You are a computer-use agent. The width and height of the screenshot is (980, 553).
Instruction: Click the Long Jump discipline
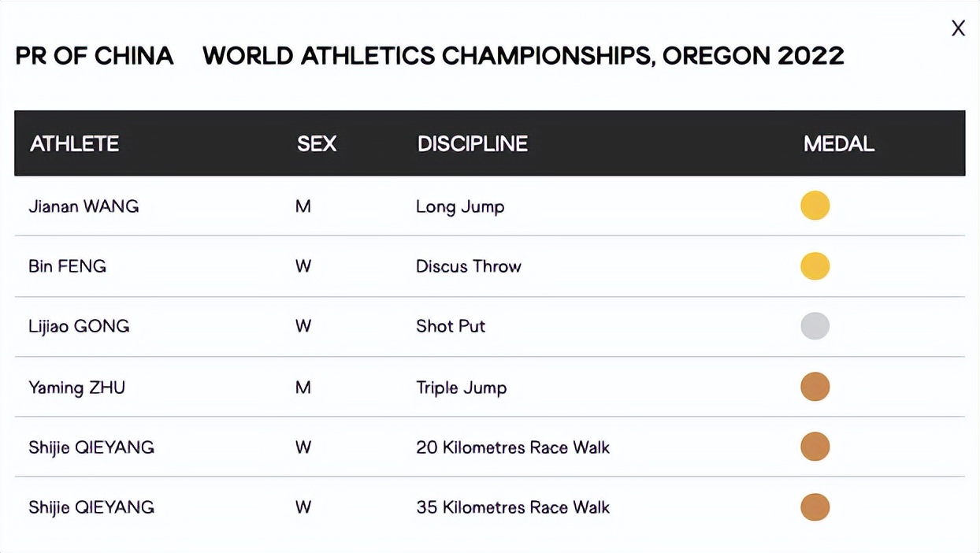(460, 206)
